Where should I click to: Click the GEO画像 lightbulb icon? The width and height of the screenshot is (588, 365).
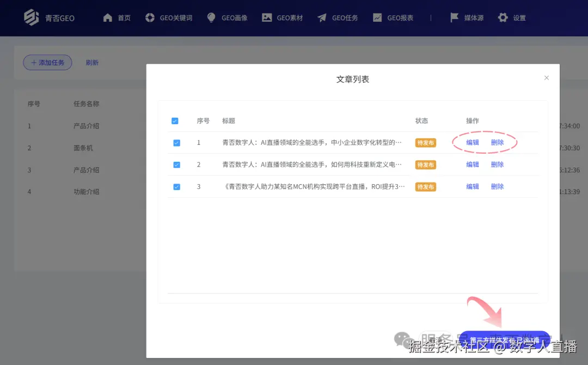coord(211,17)
